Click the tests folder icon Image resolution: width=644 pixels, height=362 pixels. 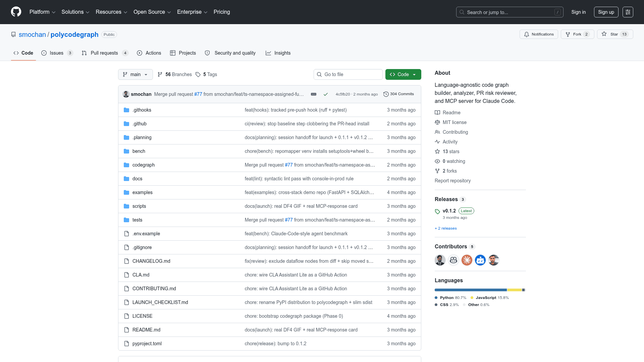point(126,220)
